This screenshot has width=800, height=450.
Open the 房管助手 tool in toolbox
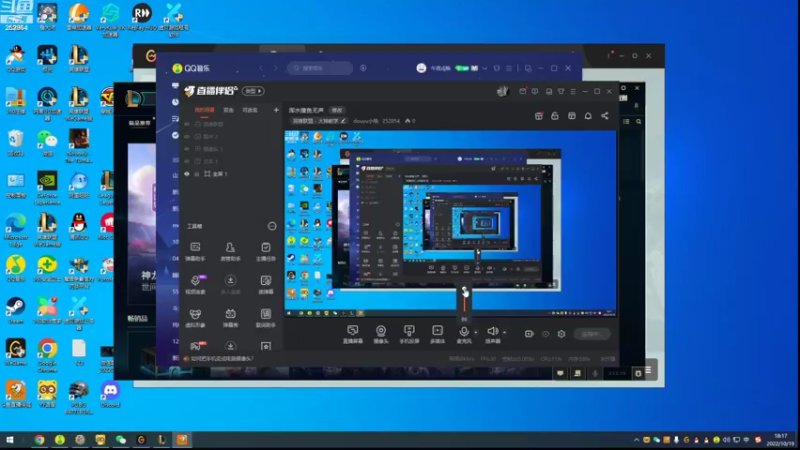tap(230, 252)
